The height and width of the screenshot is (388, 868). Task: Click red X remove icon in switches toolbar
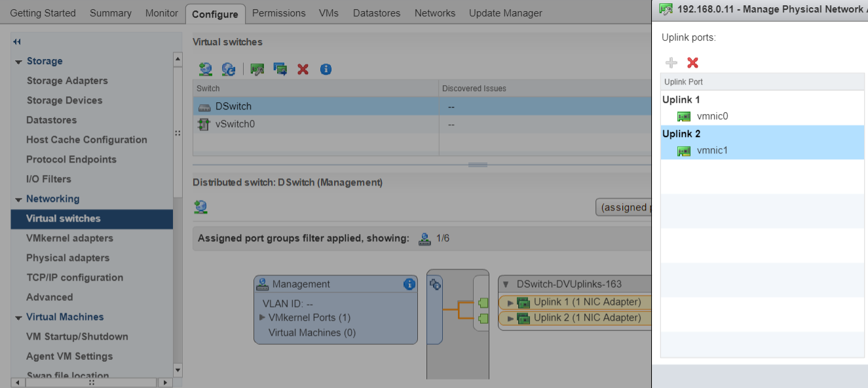[x=303, y=69]
